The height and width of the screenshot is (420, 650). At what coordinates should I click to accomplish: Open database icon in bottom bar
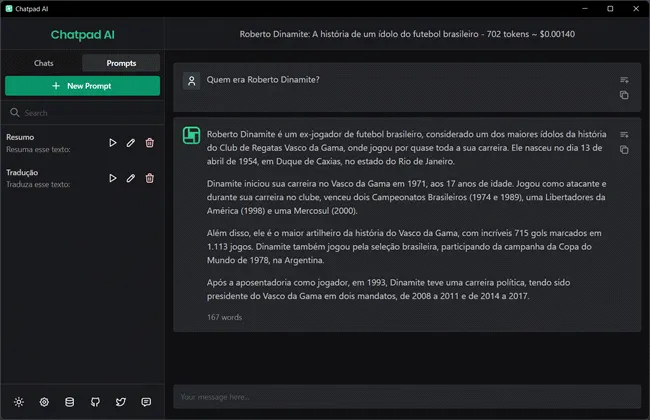(70, 402)
